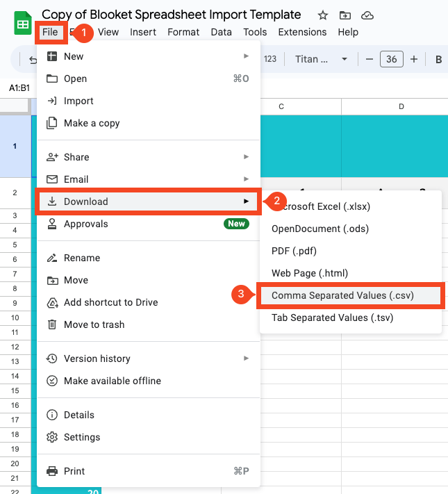This screenshot has height=494, width=448.
Task: Click the name box showing A1:B1
Action: tap(19, 88)
